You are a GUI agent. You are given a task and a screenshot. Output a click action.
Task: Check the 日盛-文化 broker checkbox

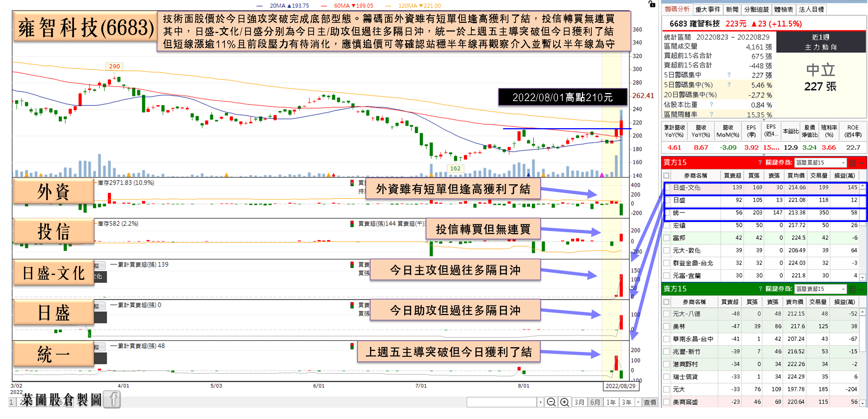click(667, 188)
